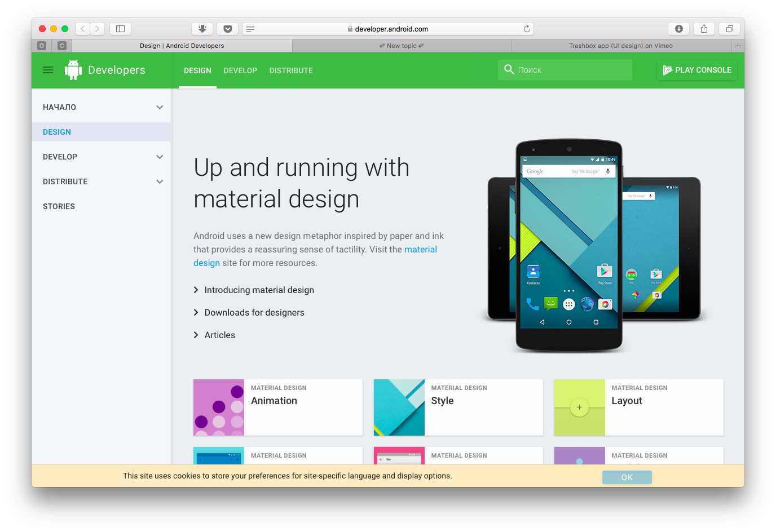Expand the DEVELOP sidebar section
Image resolution: width=776 pixels, height=532 pixels.
(160, 157)
